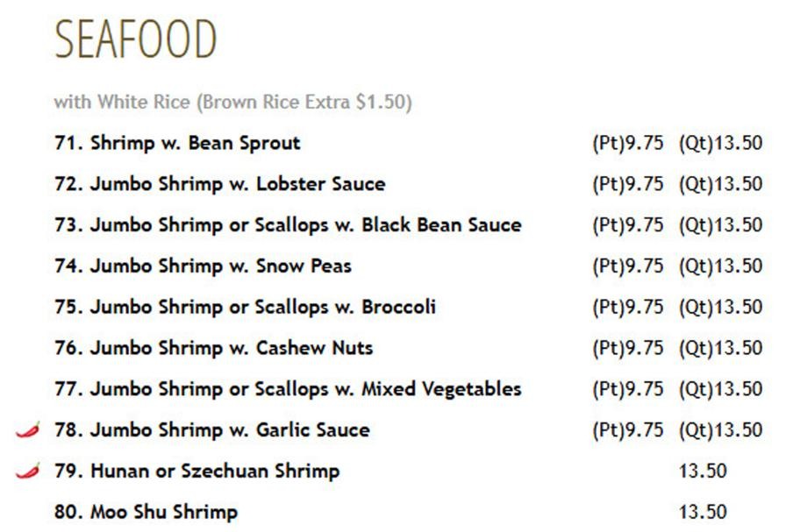
Task: Pick 79. Hunan or Szechuan Shrimp
Action: pos(197,472)
